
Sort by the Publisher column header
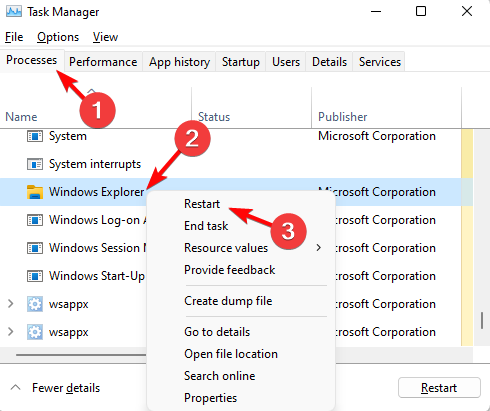point(342,117)
